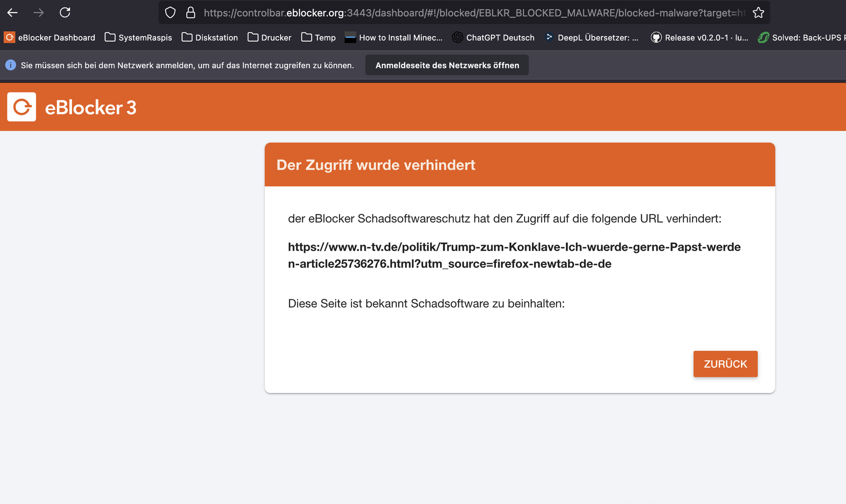The image size is (846, 504).
Task: Click the eBlocker logo icon in header
Action: (x=21, y=107)
